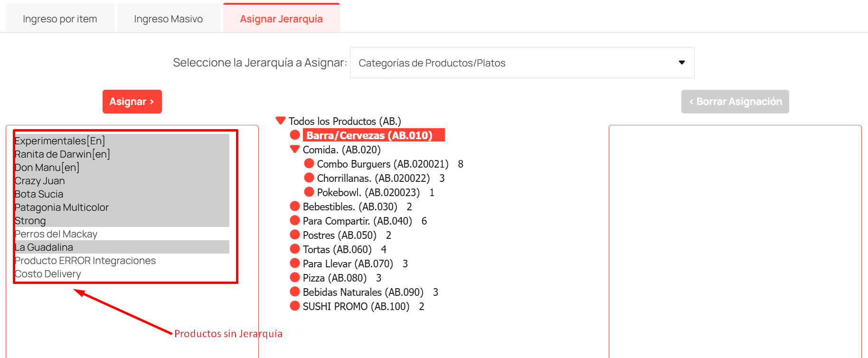The image size is (868, 358).
Task: Click the red circle icon beside Barra/Cervezas
Action: [x=295, y=135]
